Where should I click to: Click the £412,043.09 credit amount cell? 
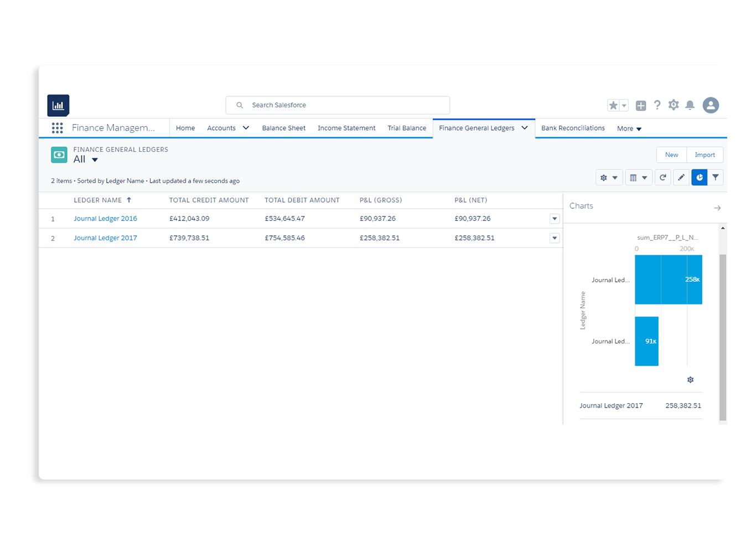click(189, 219)
